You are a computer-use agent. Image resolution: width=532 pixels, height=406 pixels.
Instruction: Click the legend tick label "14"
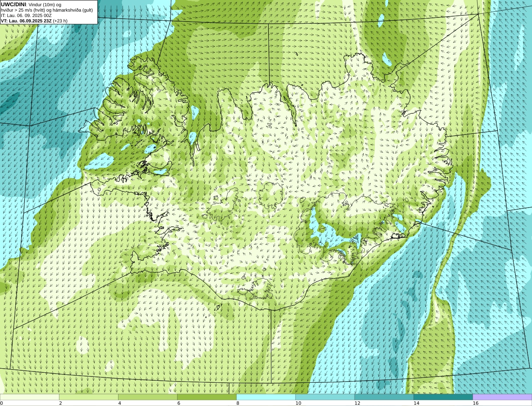(x=416, y=403)
